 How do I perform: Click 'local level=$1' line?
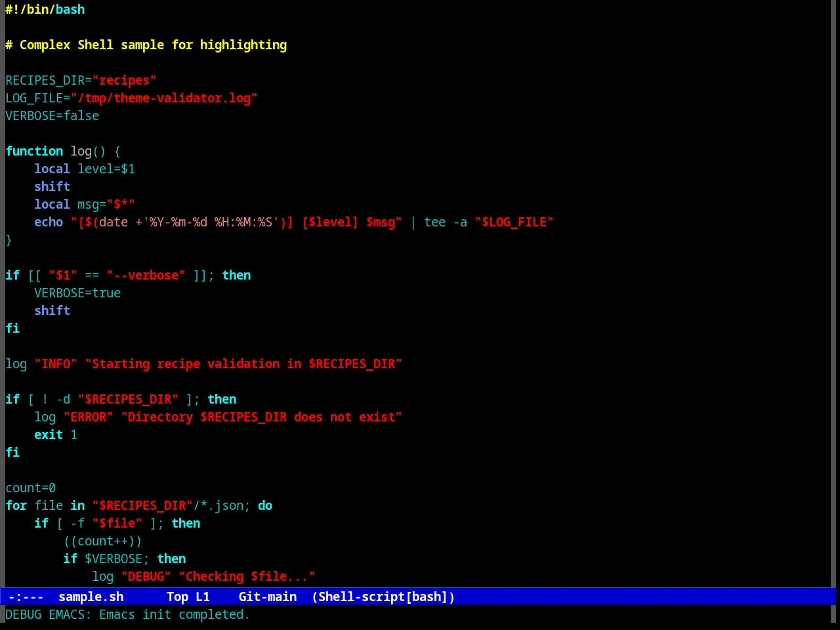[85, 169]
